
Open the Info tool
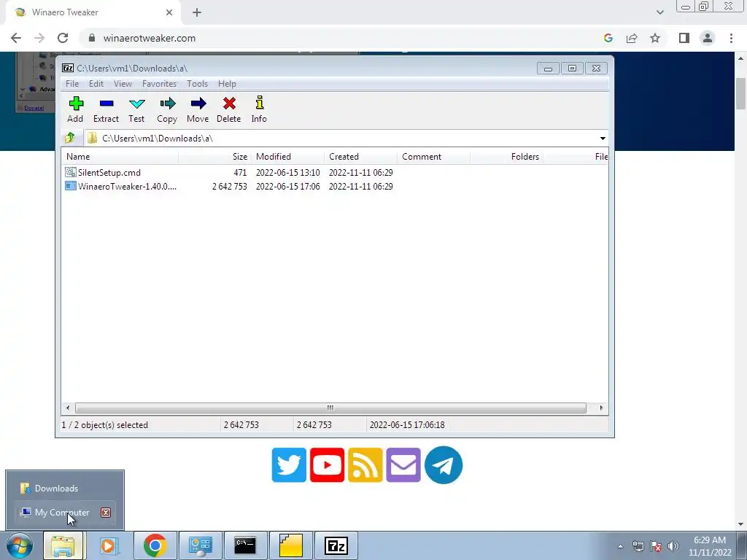259,110
